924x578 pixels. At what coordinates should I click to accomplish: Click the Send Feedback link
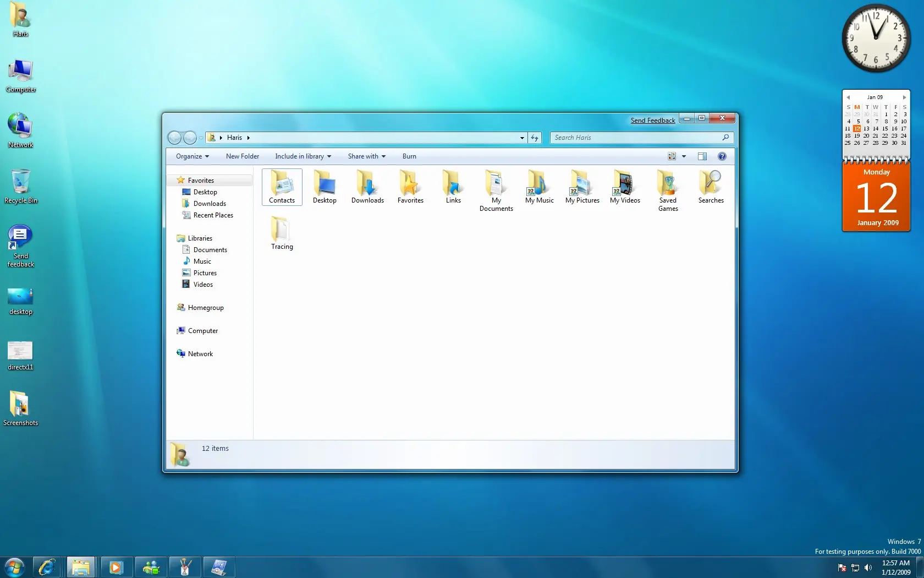tap(652, 121)
